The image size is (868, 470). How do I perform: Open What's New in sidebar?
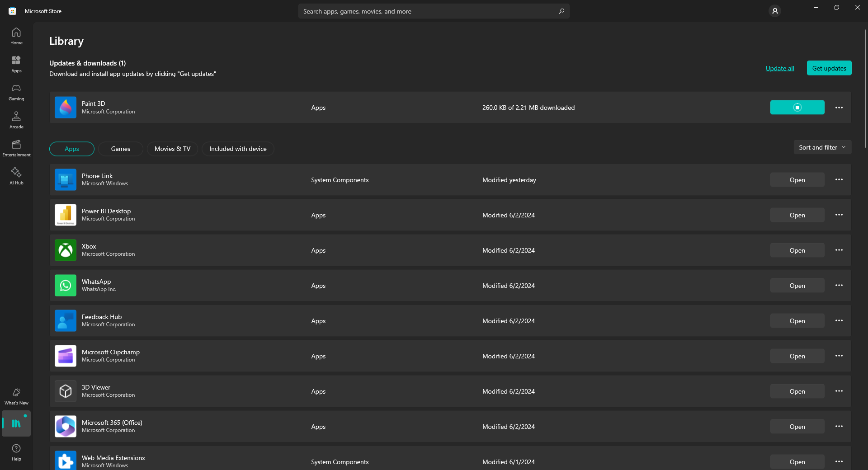coord(16,396)
